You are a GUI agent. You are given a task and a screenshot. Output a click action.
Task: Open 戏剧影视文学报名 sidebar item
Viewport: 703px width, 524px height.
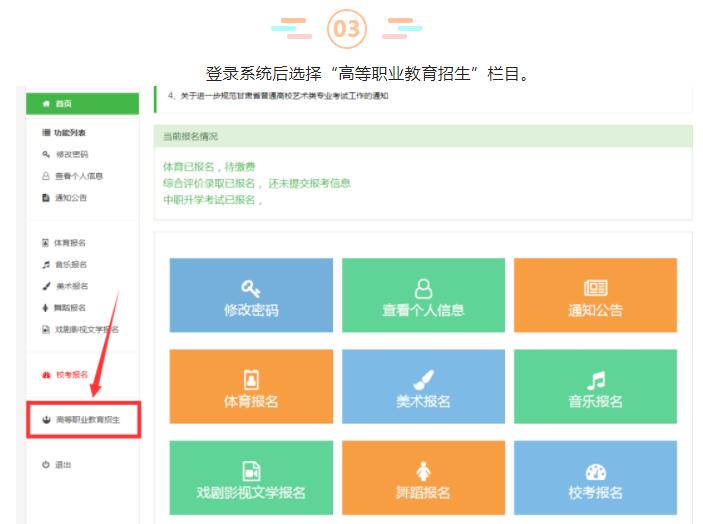(86, 329)
